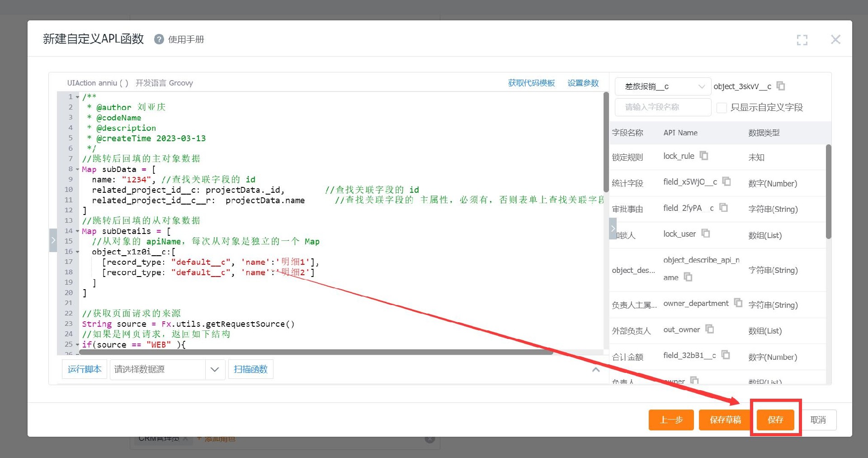Fold the subData map at line 8

coord(78,169)
